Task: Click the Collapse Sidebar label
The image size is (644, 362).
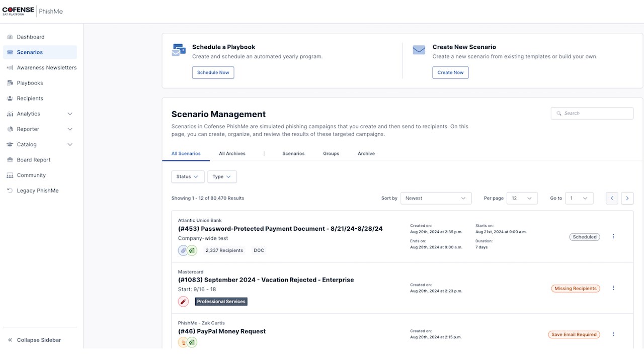Action: (39, 340)
